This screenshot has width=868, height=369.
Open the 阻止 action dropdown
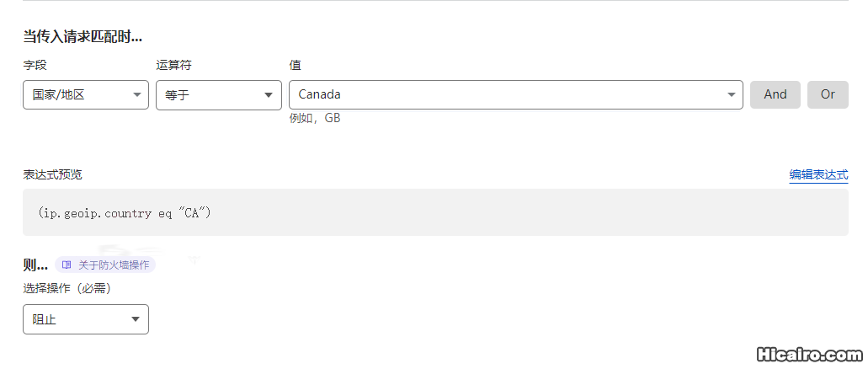[x=86, y=319]
